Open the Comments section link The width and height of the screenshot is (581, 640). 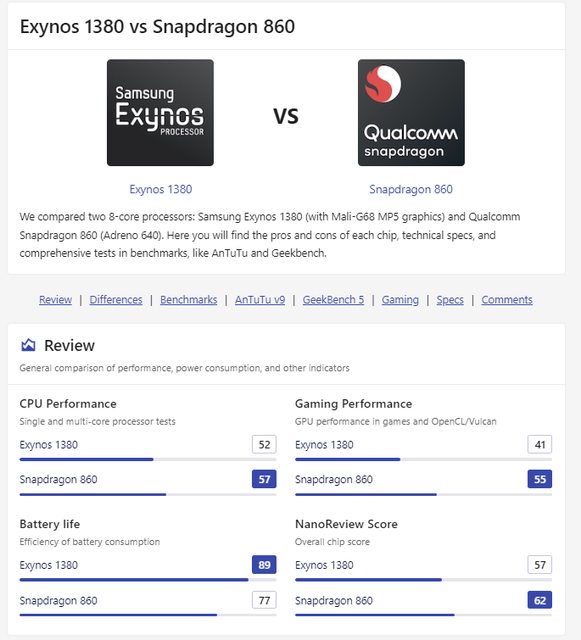tap(507, 300)
